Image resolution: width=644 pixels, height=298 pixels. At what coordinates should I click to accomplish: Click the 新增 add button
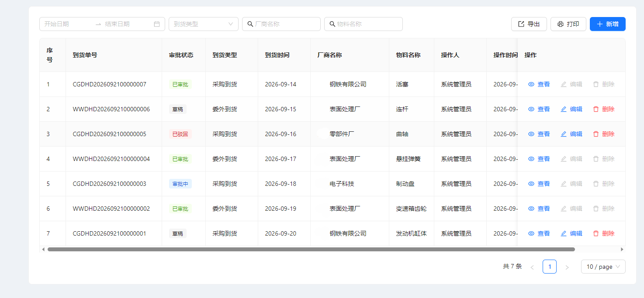[607, 24]
